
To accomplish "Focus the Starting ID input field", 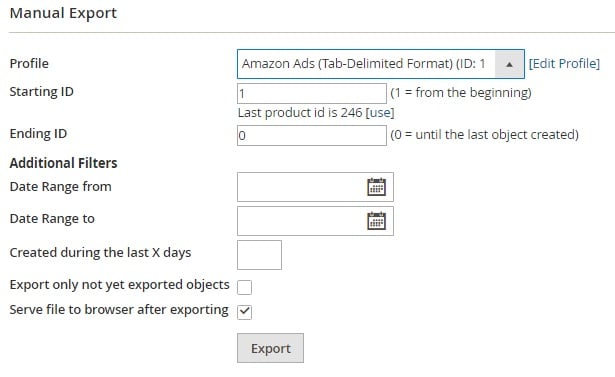I will 312,93.
